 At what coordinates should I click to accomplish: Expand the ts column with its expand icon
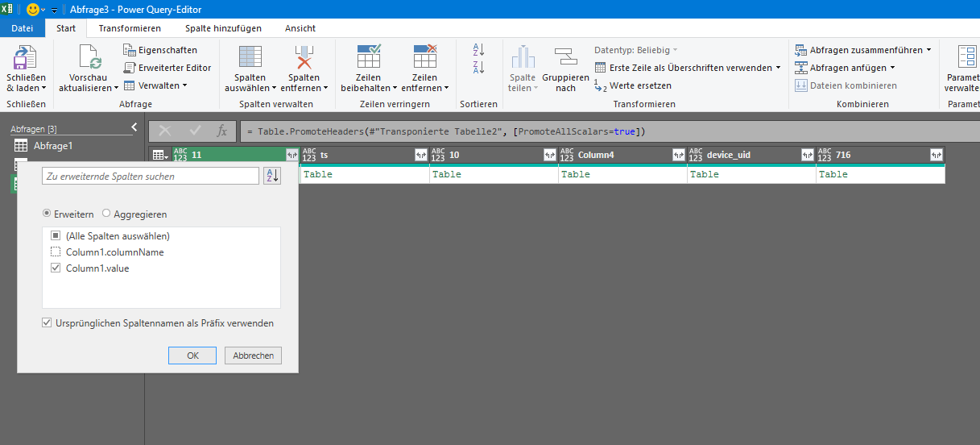[421, 155]
